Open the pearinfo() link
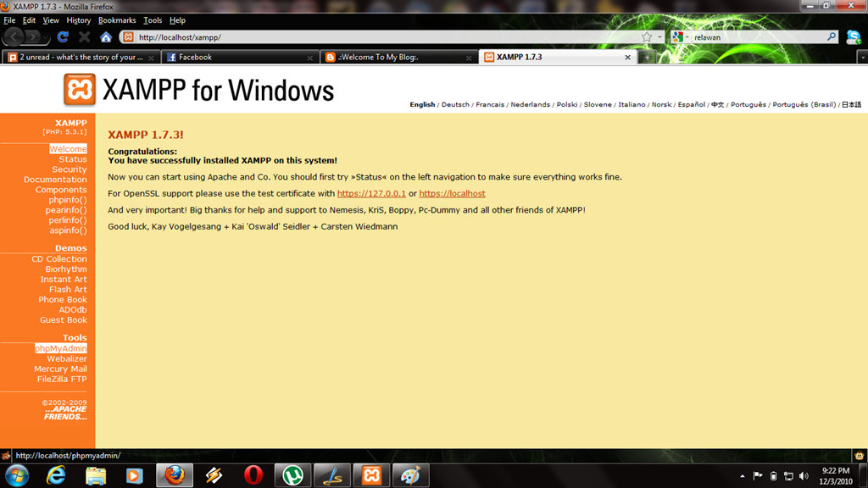The image size is (868, 488). (x=66, y=210)
